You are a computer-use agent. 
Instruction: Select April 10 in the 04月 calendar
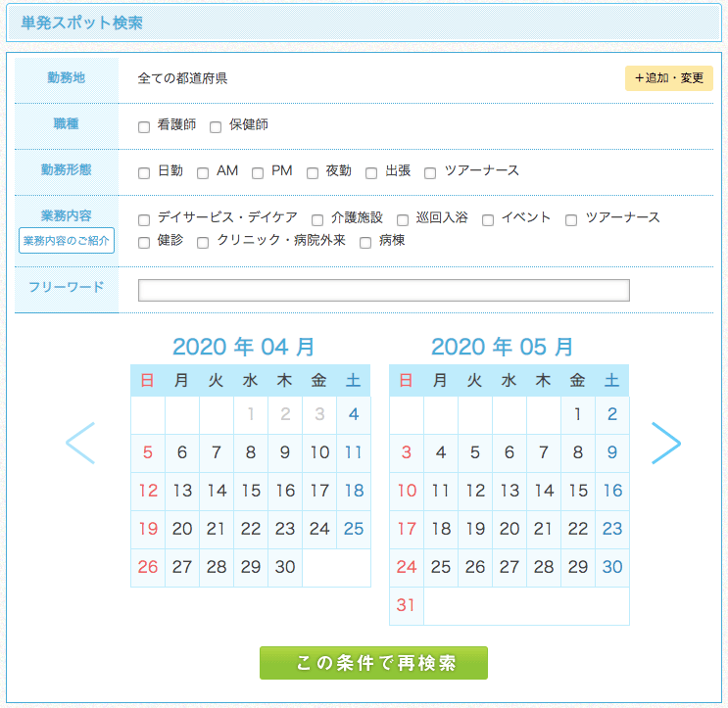point(319,452)
